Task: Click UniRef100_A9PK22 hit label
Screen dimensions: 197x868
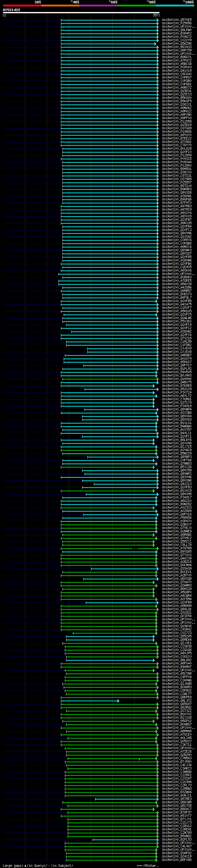Action: click(x=177, y=111)
